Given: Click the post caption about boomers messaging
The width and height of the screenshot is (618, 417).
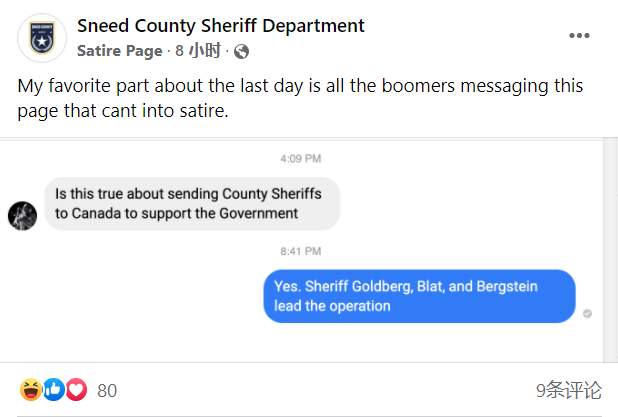Looking at the screenshot, I should coord(300,98).
